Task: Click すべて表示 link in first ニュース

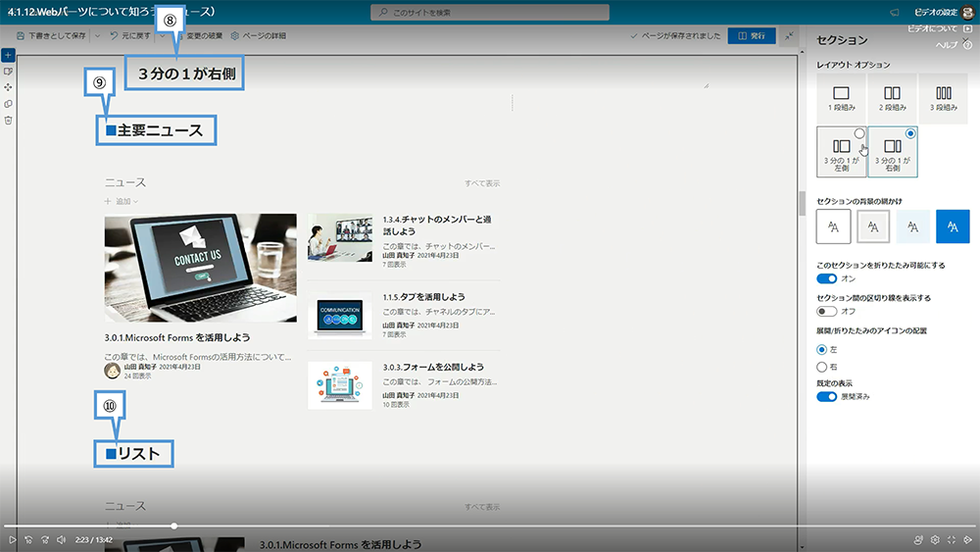Action: 482,183
